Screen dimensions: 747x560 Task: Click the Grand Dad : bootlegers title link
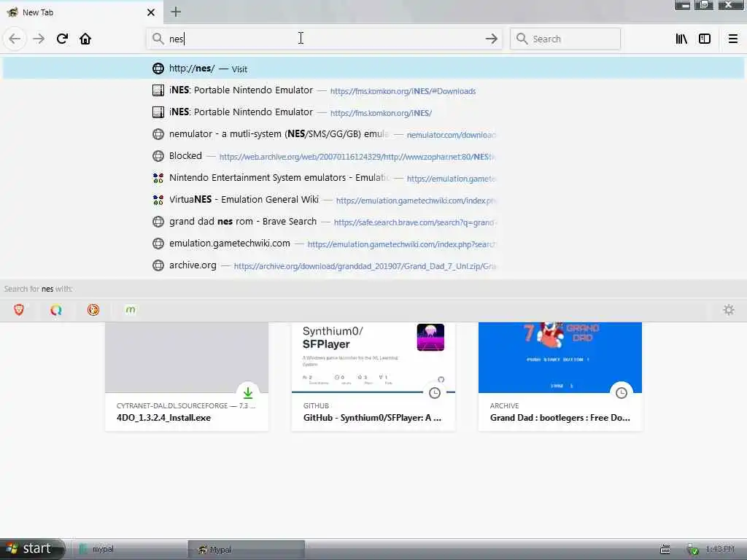[x=560, y=418]
